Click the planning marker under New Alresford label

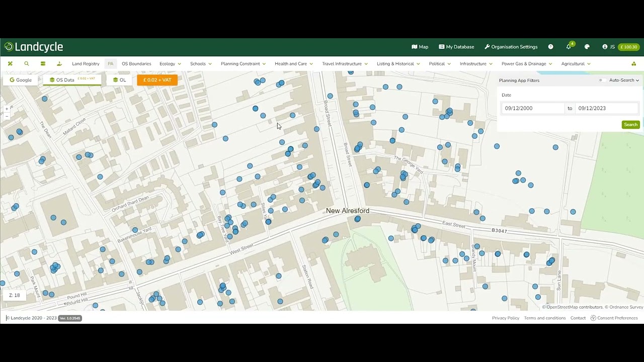[x=357, y=219]
